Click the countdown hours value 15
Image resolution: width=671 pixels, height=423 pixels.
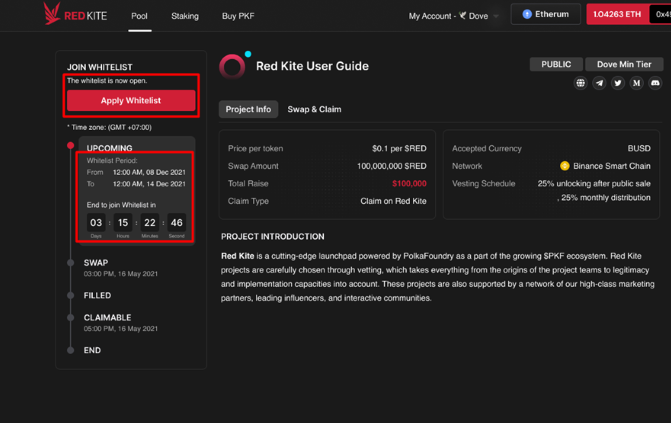click(123, 223)
